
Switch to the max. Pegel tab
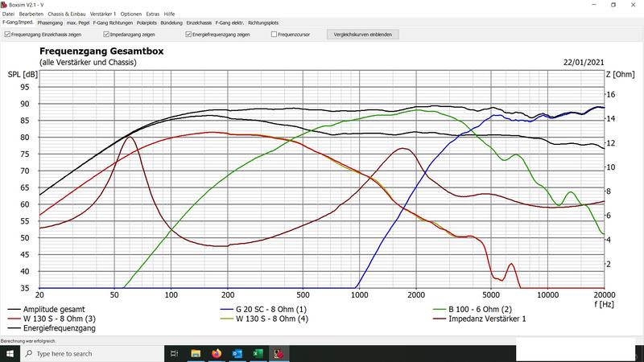pos(78,23)
